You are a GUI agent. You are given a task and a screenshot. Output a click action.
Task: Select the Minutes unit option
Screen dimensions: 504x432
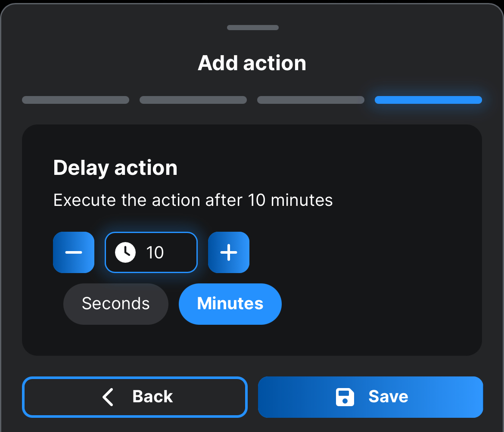[x=230, y=304]
